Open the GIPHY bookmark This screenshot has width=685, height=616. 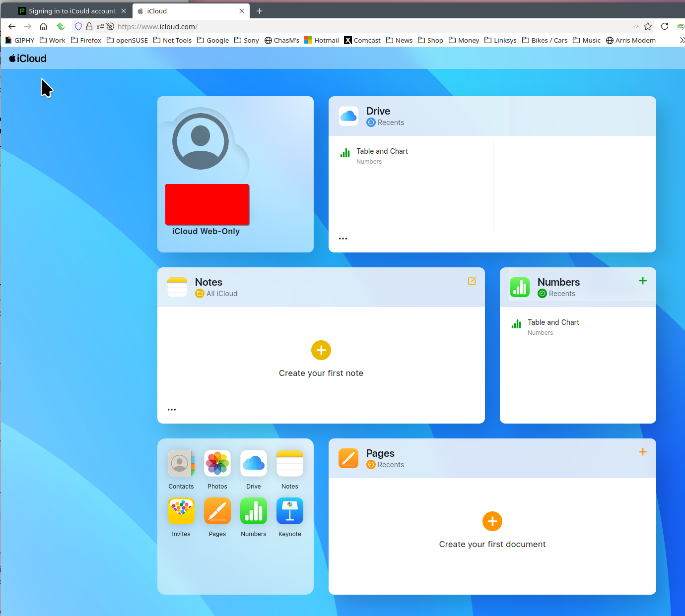[x=19, y=40]
